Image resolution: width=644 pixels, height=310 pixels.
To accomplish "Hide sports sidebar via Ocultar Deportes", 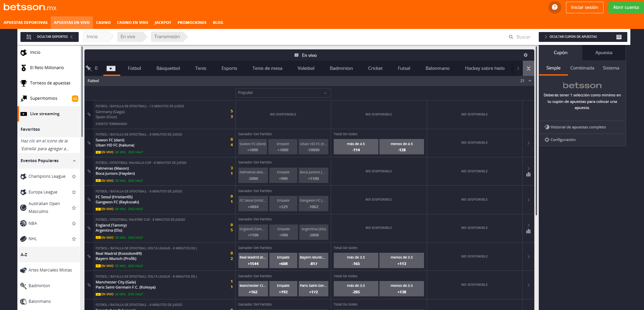I will pos(49,37).
